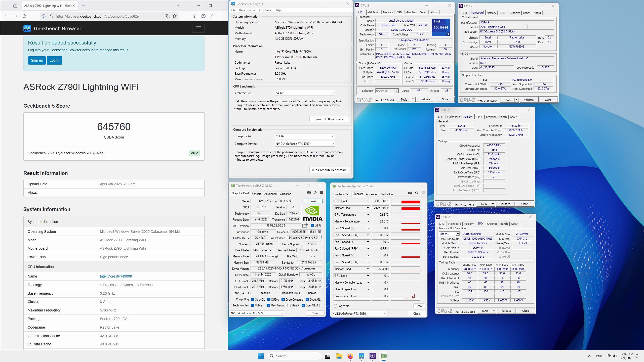Click the CPU-Z taskbar icon
This screenshot has width=644, height=362.
(x=373, y=356)
